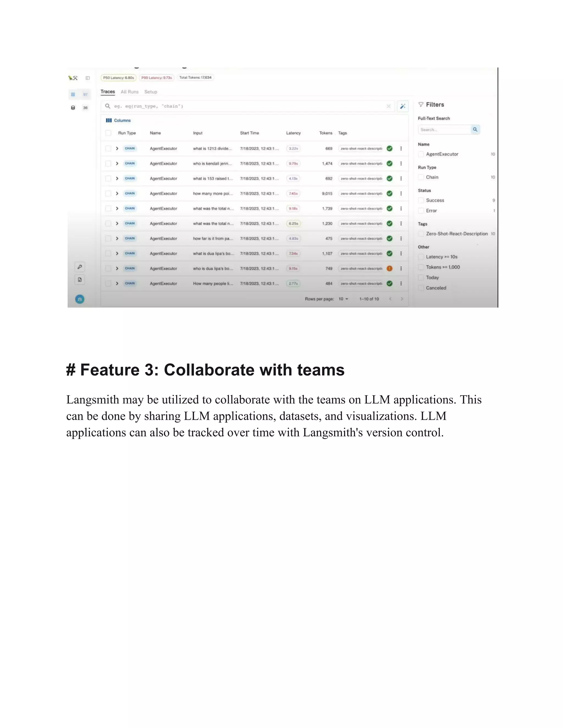Image resolution: width=563 pixels, height=728 pixels.
Task: Click the orange error status icon on 'who is dua lipa's bo' row
Action: [x=390, y=268]
